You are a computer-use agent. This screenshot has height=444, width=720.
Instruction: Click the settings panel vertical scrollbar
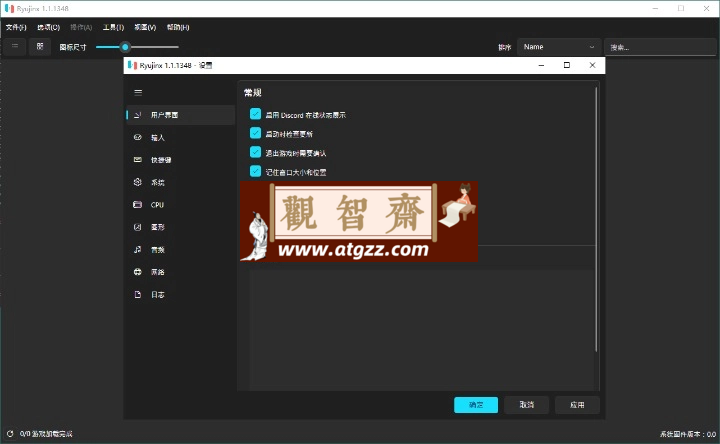pyautogui.click(x=596, y=219)
